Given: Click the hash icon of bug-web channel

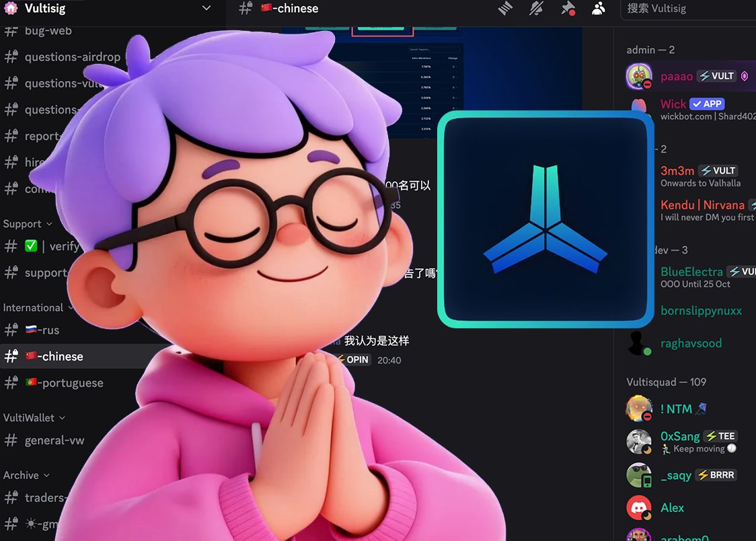Looking at the screenshot, I should [11, 31].
